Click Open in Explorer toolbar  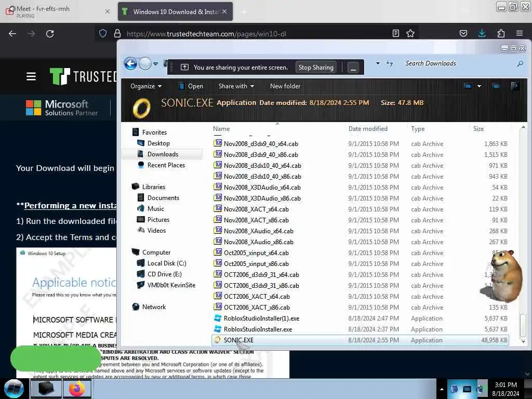click(x=191, y=86)
